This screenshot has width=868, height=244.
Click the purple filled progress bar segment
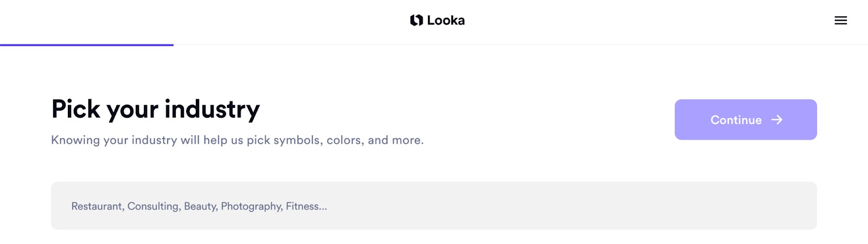coord(87,45)
